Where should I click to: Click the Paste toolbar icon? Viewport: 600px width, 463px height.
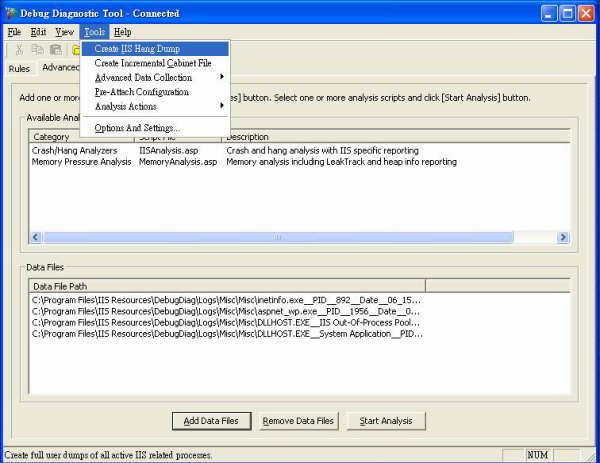tap(56, 49)
